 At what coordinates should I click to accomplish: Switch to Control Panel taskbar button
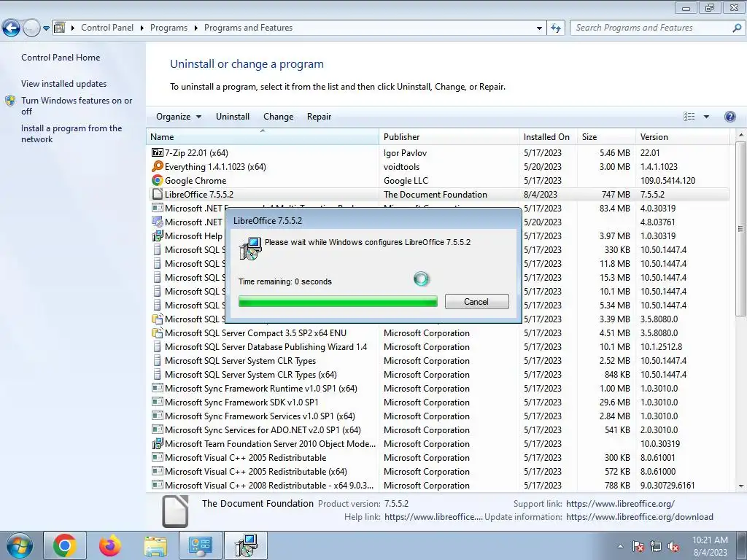(x=200, y=545)
